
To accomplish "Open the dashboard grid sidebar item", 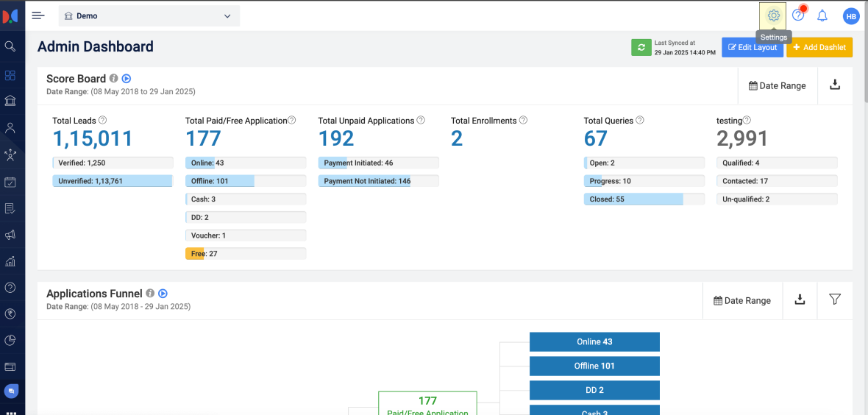I will 10,75.
